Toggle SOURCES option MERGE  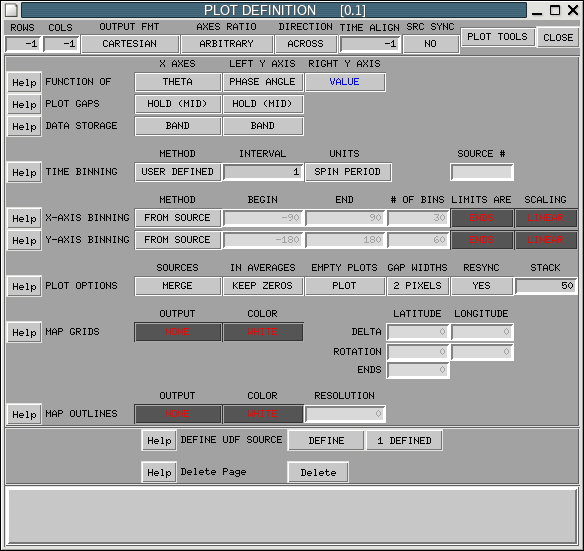pyautogui.click(x=178, y=286)
